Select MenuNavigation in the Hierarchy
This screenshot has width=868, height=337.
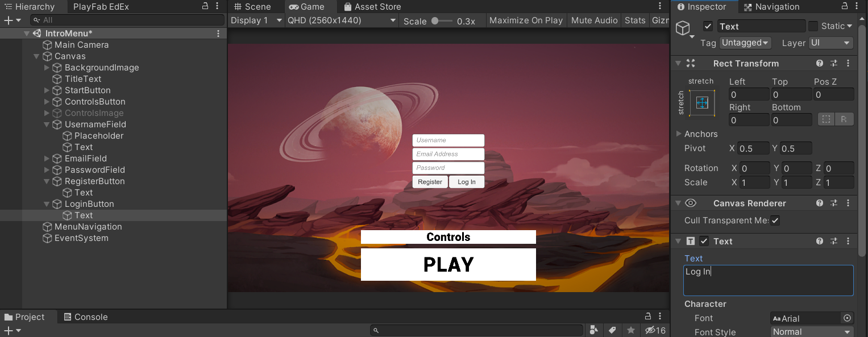pyautogui.click(x=88, y=227)
